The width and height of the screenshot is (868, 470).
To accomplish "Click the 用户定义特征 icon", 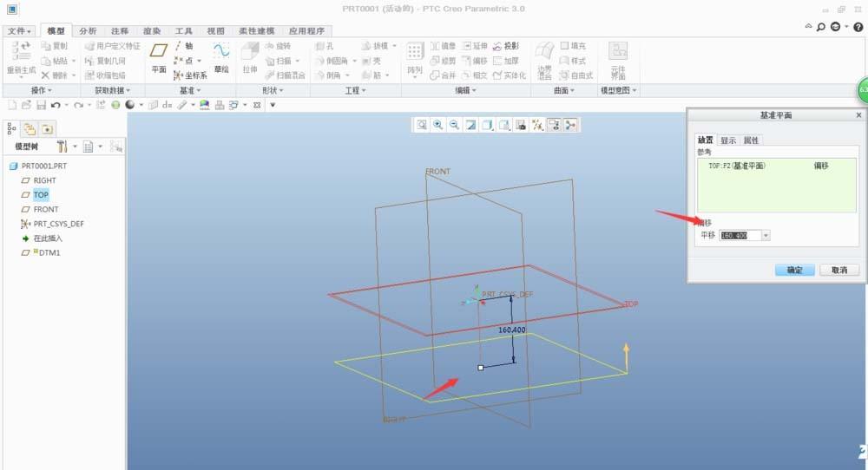I will [x=90, y=46].
